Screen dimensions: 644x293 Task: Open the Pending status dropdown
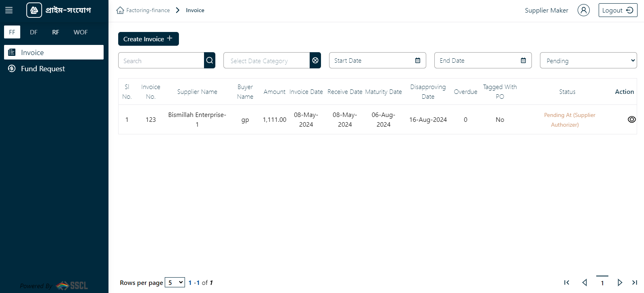[x=588, y=60]
